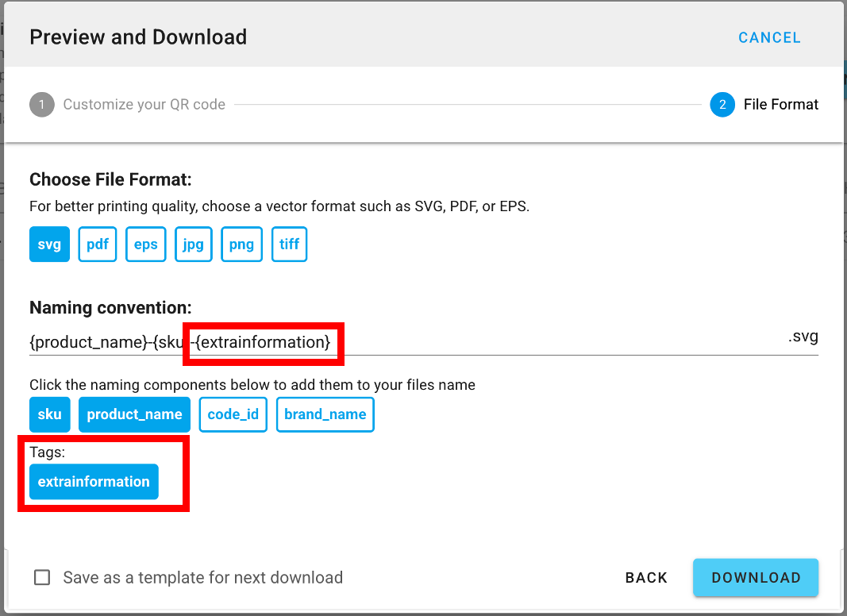Click the step 2 File Format circle

pos(722,105)
